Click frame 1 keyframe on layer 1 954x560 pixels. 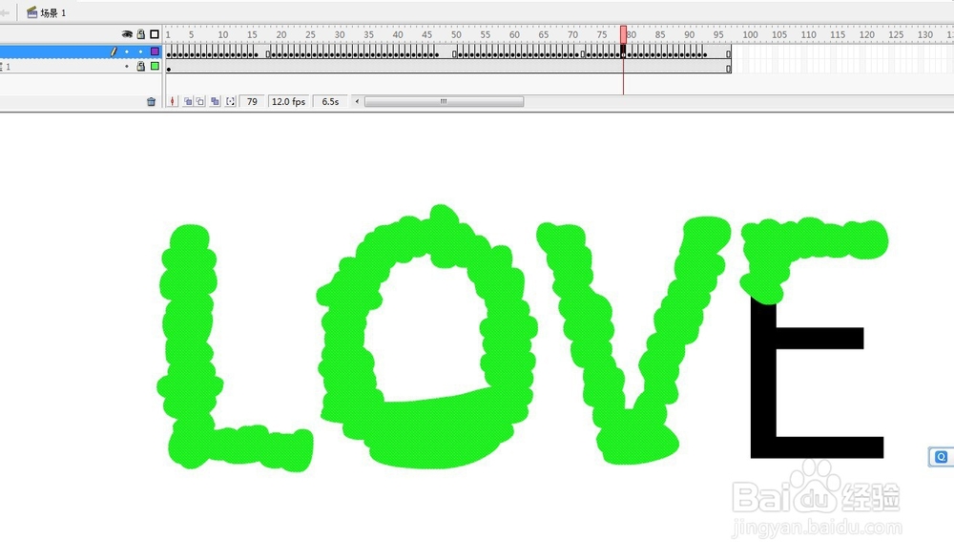[x=169, y=67]
